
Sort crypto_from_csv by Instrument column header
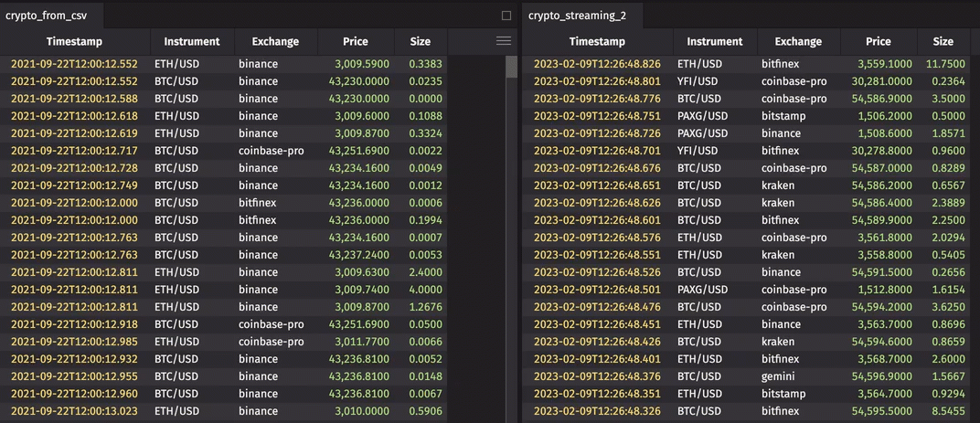click(x=192, y=42)
